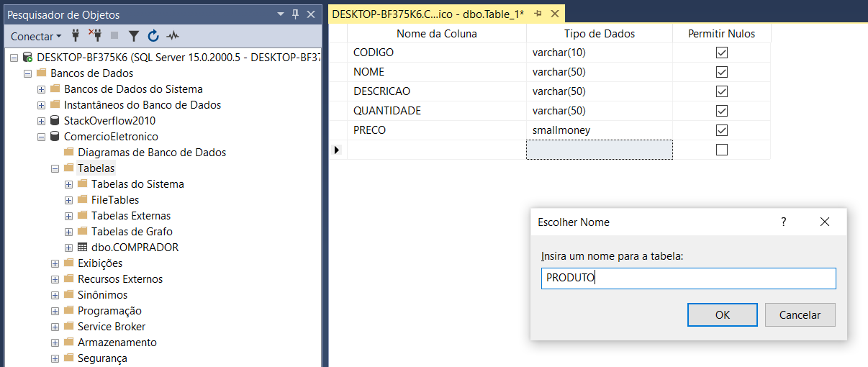Viewport: 868px width, 367px height.
Task: Uncheck Permitir Nulos for QUANTIDADE
Action: pos(722,111)
